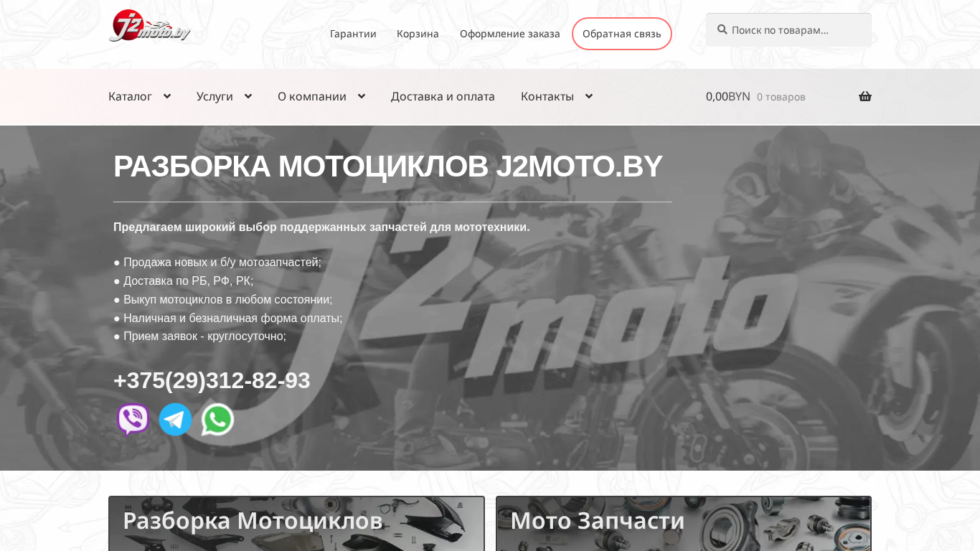Expand the О компании dropdown arrow
The image size is (980, 551).
coord(362,96)
